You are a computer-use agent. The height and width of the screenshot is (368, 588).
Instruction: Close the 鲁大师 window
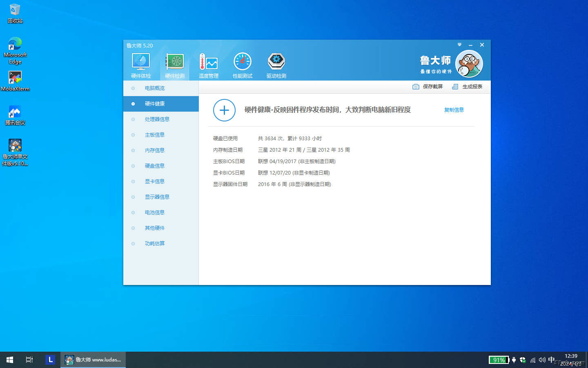click(482, 45)
